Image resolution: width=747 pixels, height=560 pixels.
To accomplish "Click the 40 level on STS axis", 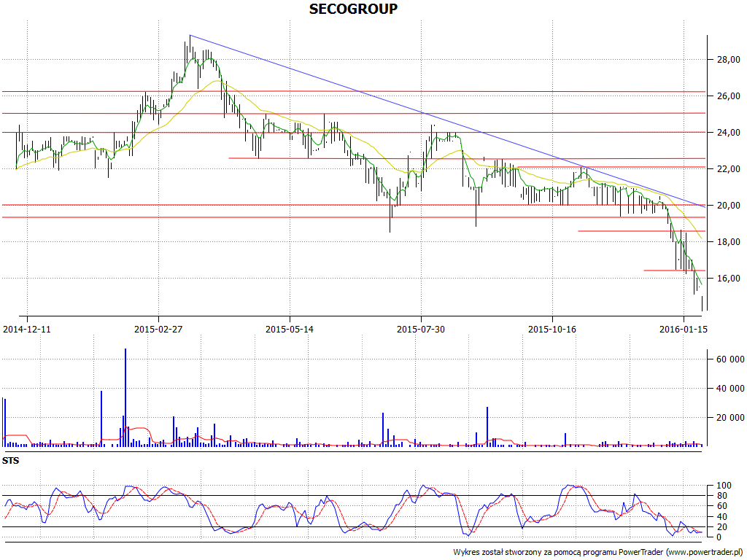I will (721, 517).
